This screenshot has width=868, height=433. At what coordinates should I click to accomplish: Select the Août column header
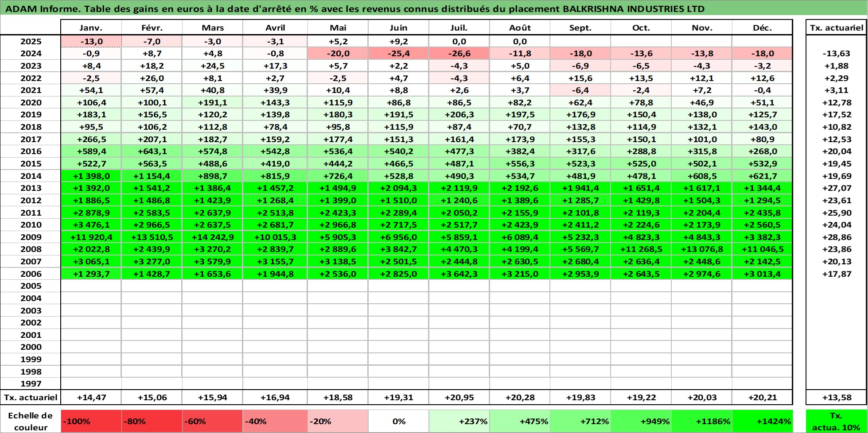(520, 27)
